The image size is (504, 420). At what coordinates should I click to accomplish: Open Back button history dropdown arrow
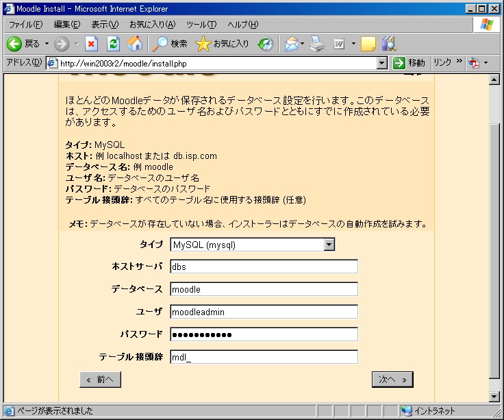point(47,43)
